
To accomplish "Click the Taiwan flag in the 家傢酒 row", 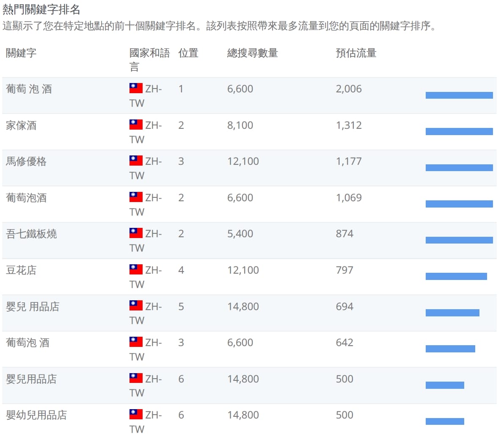I will coord(136,125).
